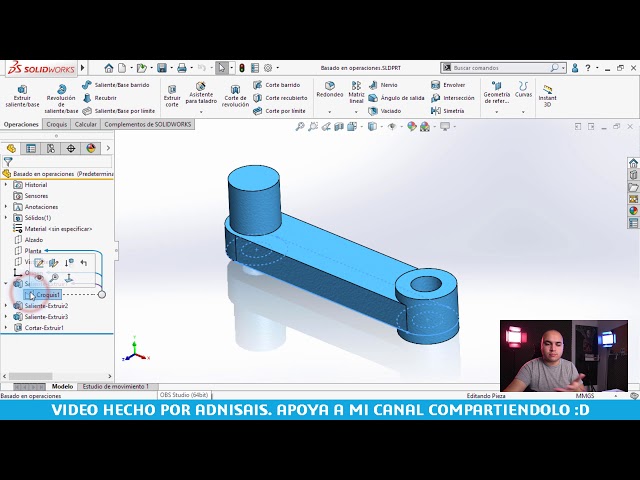This screenshot has width=640, height=480.
Task: Select the Nervio rib tool
Action: (383, 85)
